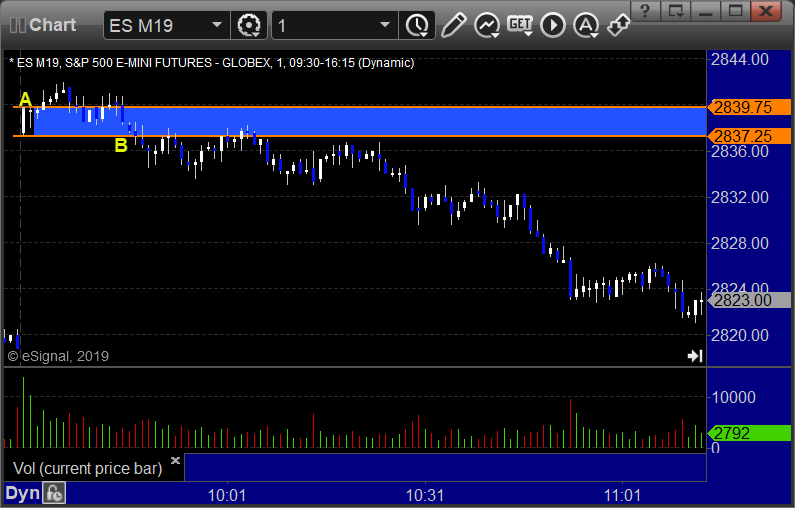This screenshot has height=508, width=795.
Task: Click the 2837.25 orange price label
Action: pyautogui.click(x=749, y=136)
